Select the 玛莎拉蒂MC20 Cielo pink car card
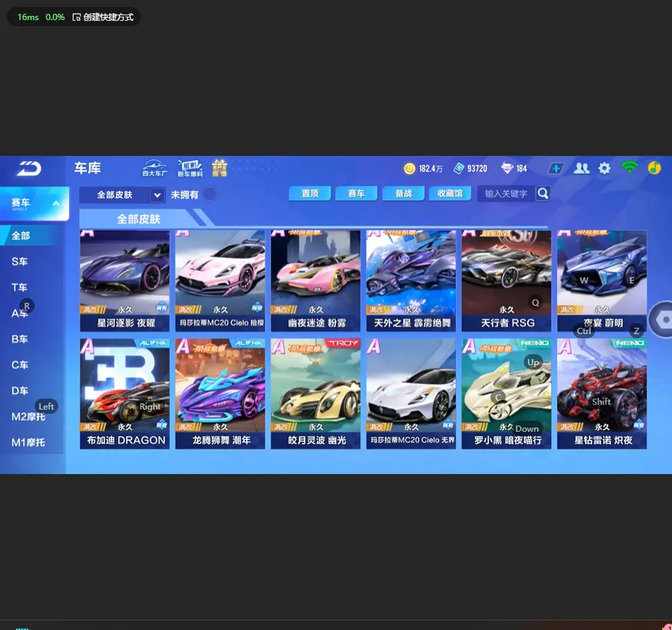Screen dimensions: 672x630 [220, 281]
